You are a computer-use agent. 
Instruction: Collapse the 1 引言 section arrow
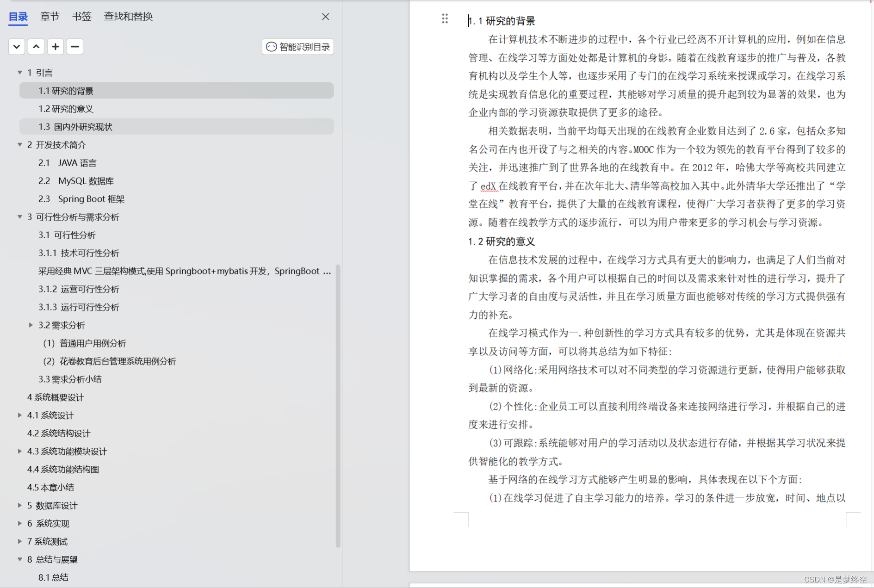coord(20,73)
